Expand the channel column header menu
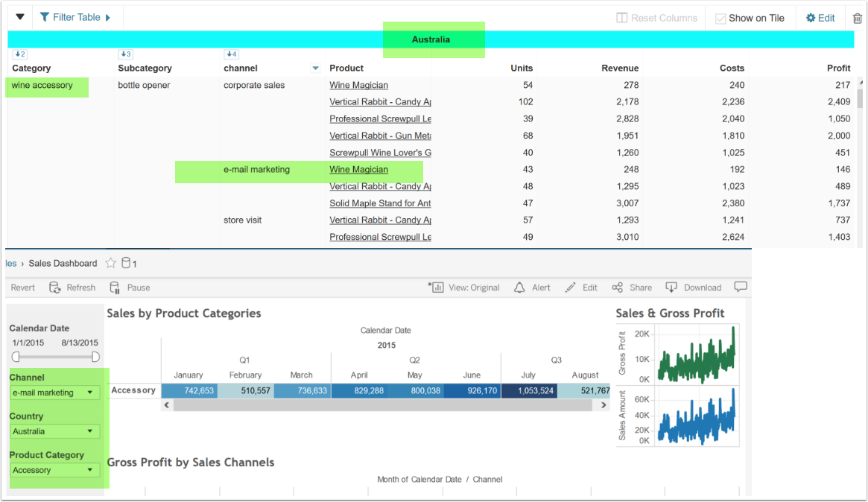Image resolution: width=868 pixels, height=502 pixels. click(315, 69)
